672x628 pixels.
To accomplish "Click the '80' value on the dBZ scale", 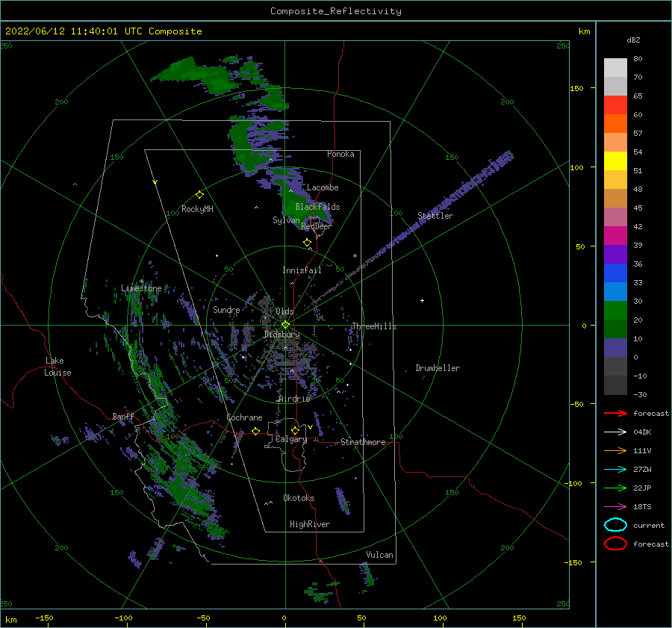I will pyautogui.click(x=638, y=59).
